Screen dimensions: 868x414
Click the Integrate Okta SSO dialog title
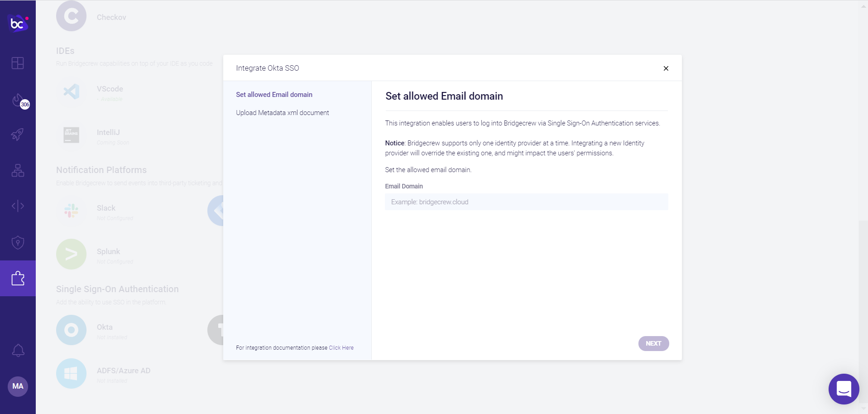[x=267, y=68]
